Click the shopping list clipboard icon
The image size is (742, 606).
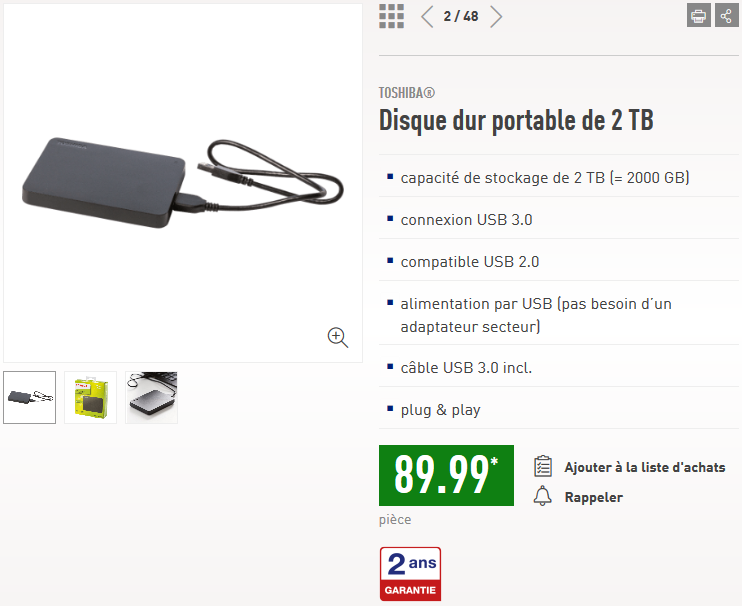point(543,466)
